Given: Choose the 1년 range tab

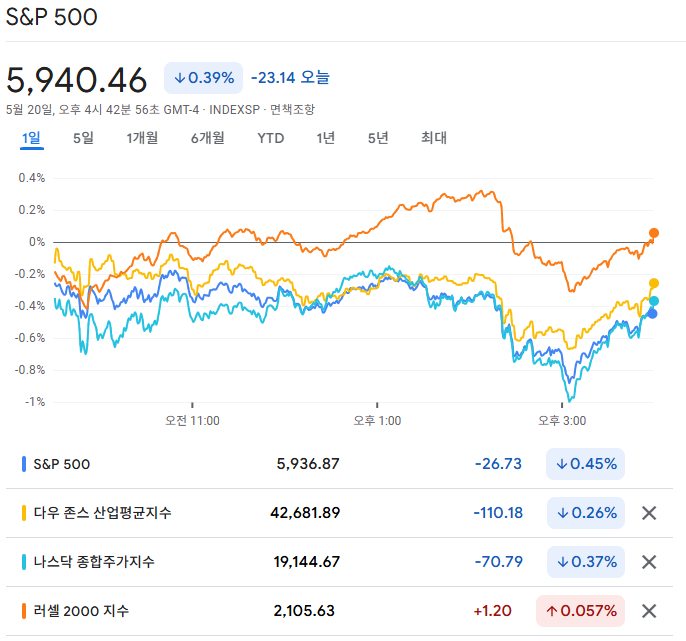Looking at the screenshot, I should [326, 138].
